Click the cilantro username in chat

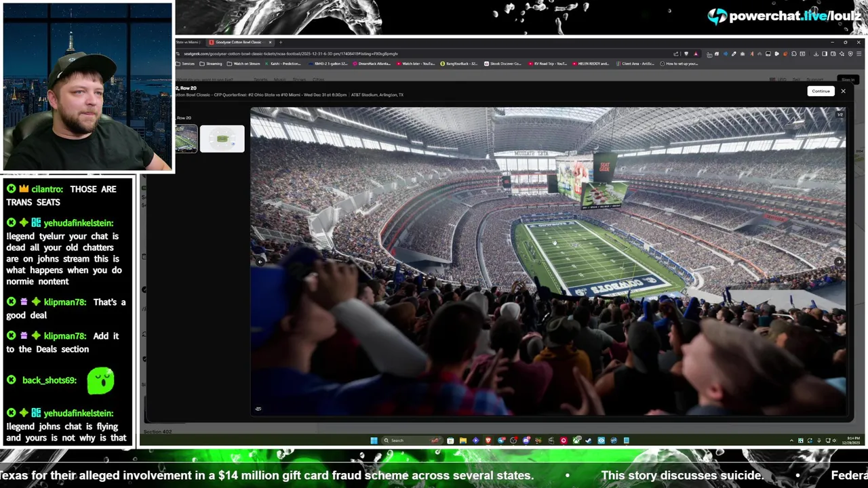[x=47, y=189]
